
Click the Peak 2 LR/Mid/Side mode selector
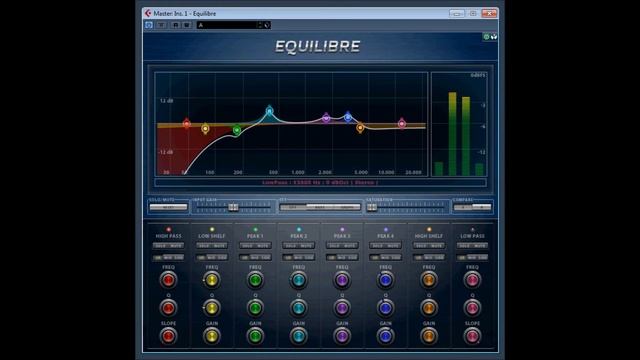[298, 258]
